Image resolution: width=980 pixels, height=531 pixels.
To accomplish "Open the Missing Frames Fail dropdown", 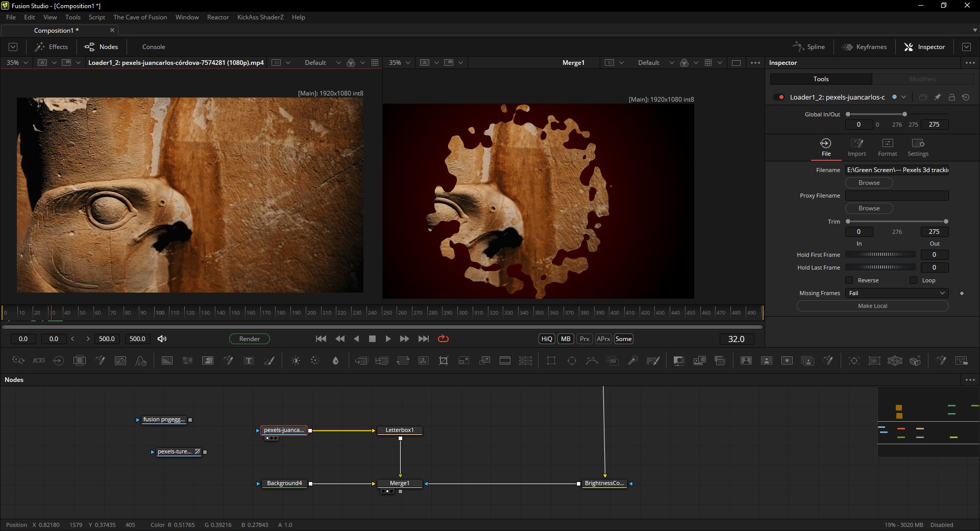I will (x=897, y=293).
